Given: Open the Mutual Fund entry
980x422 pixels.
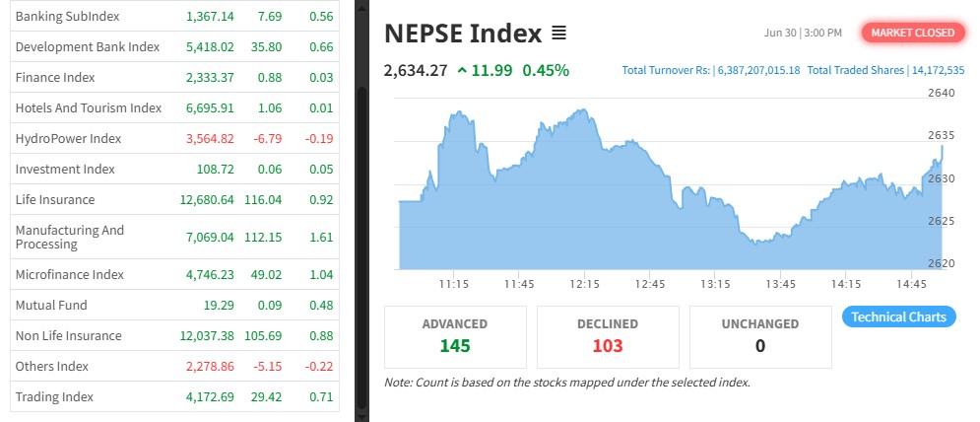Looking at the screenshot, I should (51, 306).
